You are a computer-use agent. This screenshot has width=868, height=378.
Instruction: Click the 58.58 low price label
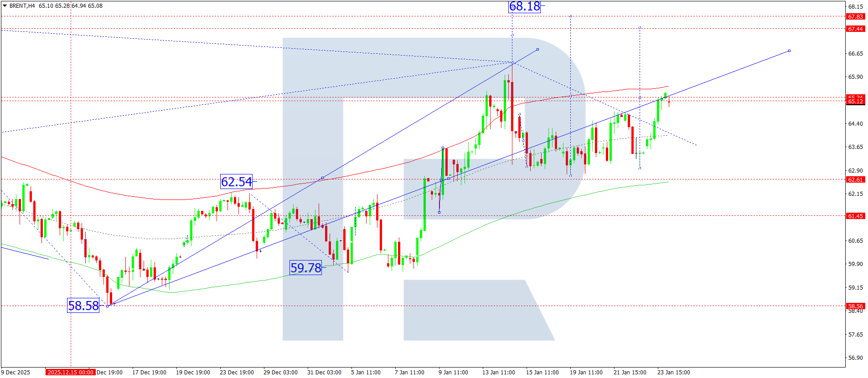tap(83, 306)
